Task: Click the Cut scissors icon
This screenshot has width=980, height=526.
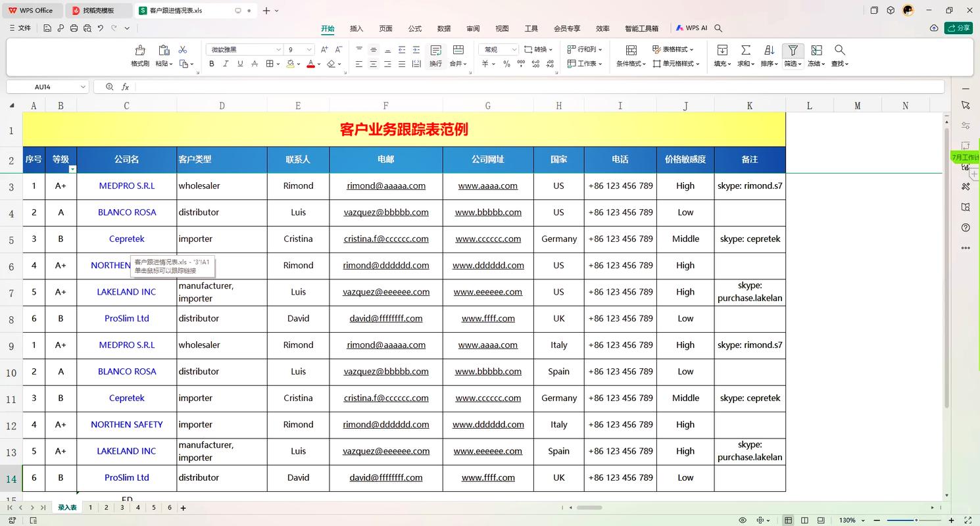Action: pyautogui.click(x=183, y=50)
